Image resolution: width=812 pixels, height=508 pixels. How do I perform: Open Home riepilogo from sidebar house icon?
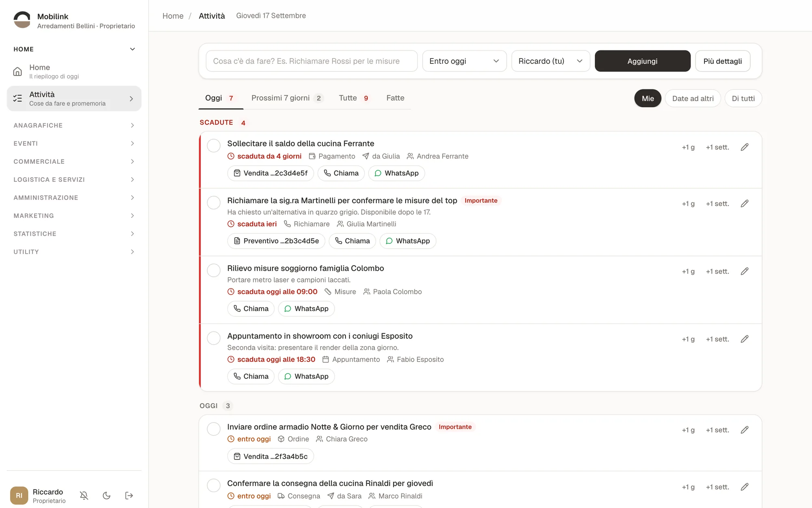pos(17,72)
